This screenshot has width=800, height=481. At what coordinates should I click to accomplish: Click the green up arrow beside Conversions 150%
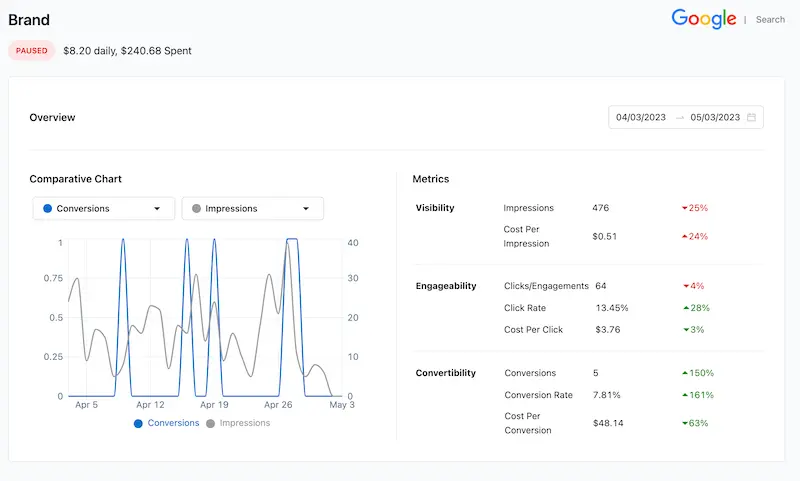coord(684,373)
